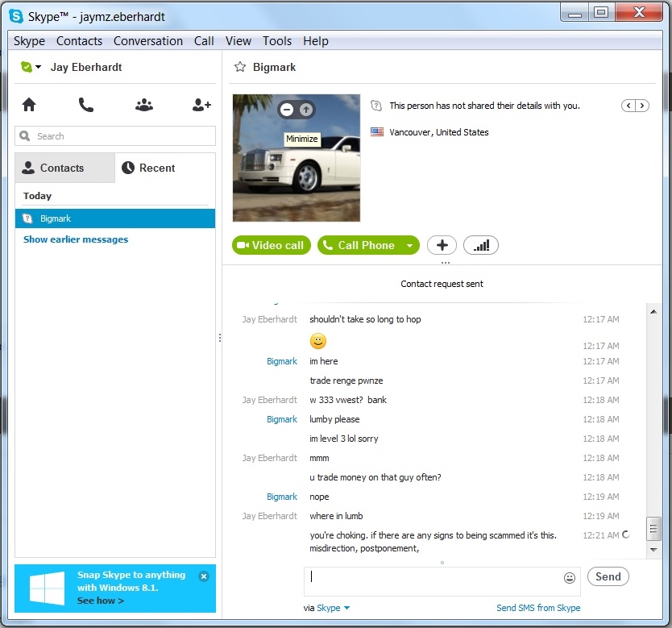Screen dimensions: 672x628
Task: Click the add contact icon
Action: point(201,105)
